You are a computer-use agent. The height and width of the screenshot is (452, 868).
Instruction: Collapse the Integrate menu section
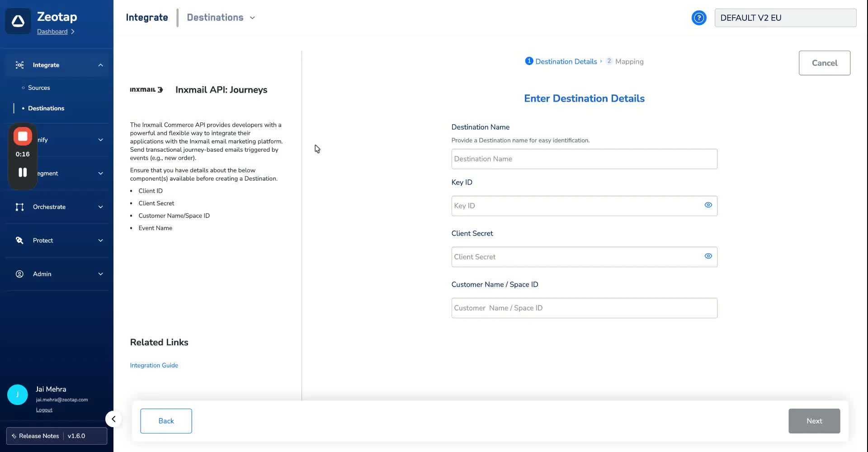[100, 65]
